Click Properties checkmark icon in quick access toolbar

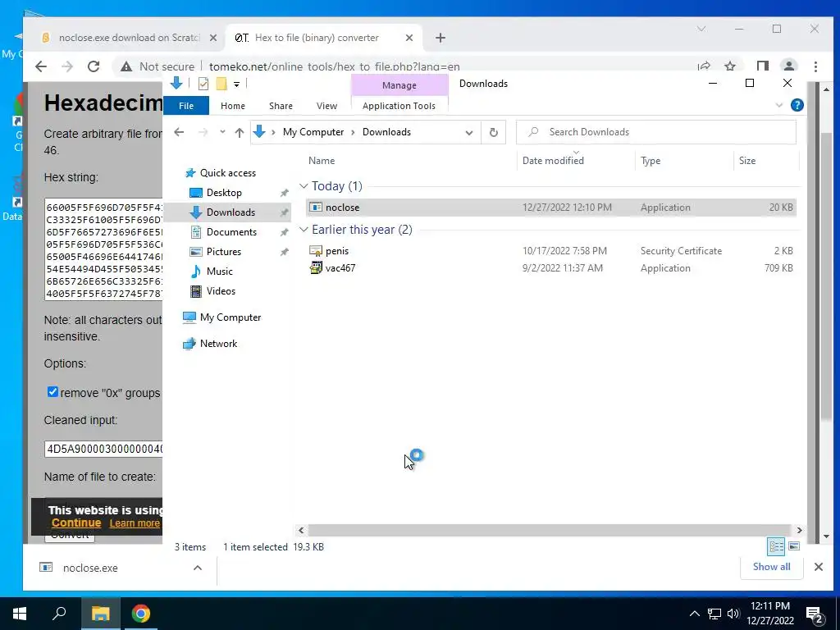[x=203, y=84]
